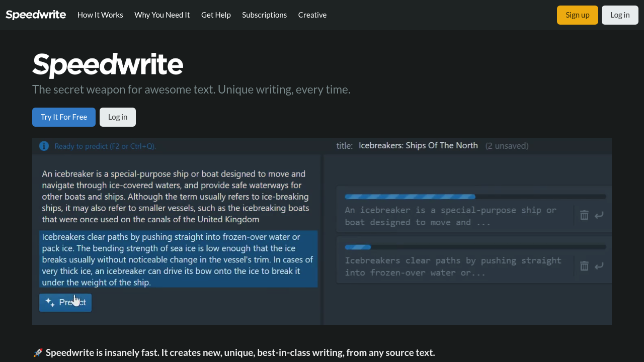Open the Why You Need It page
This screenshot has width=644, height=362.
162,15
